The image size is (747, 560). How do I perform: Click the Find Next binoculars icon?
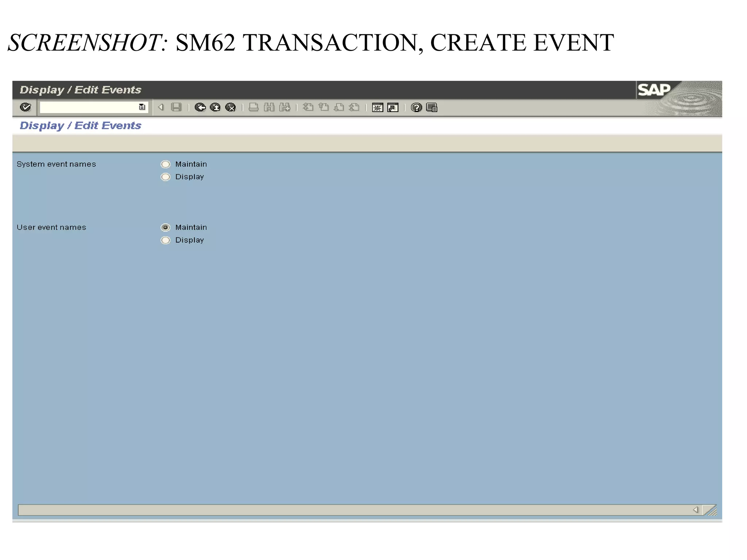285,107
